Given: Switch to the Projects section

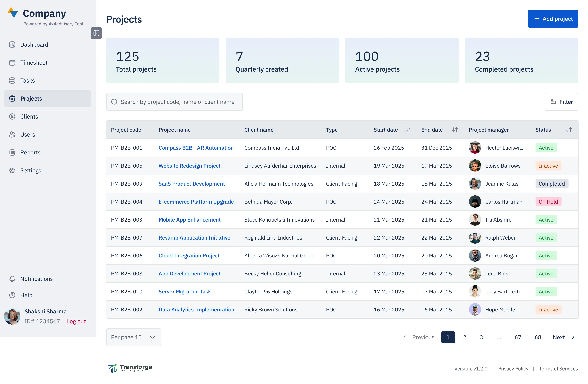Looking at the screenshot, I should pyautogui.click(x=31, y=99).
